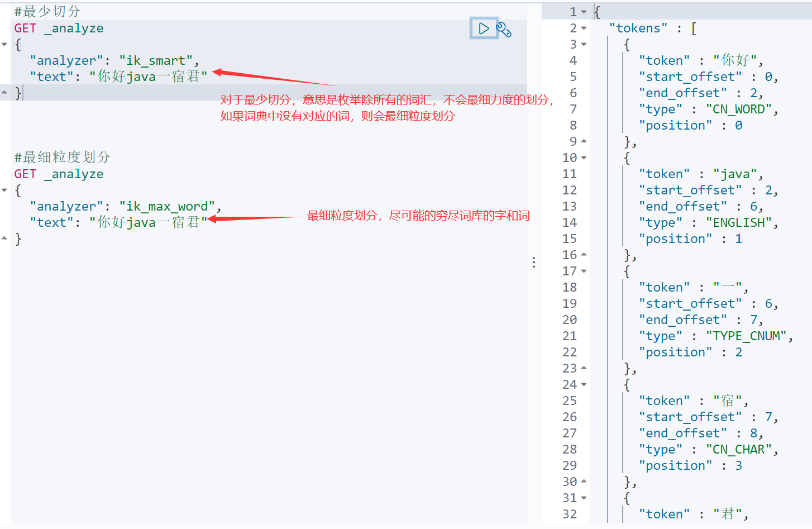Collapse fold arrow at end of first request
The height and width of the screenshot is (529, 812).
(4, 93)
